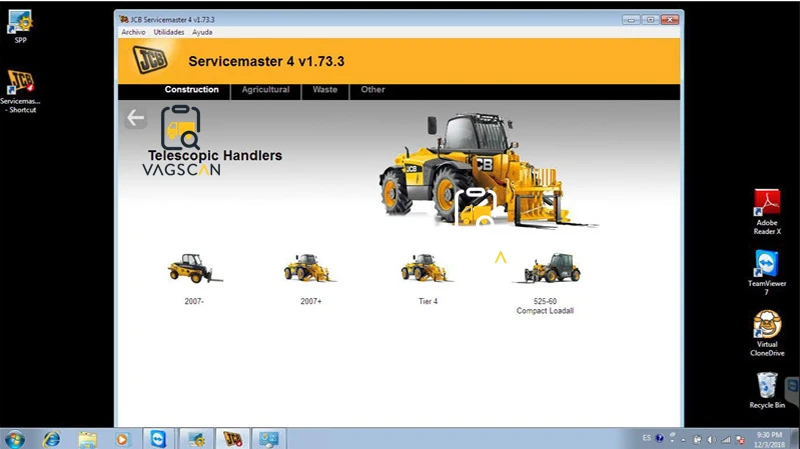
Task: Open the Waste tab
Action: tap(324, 90)
